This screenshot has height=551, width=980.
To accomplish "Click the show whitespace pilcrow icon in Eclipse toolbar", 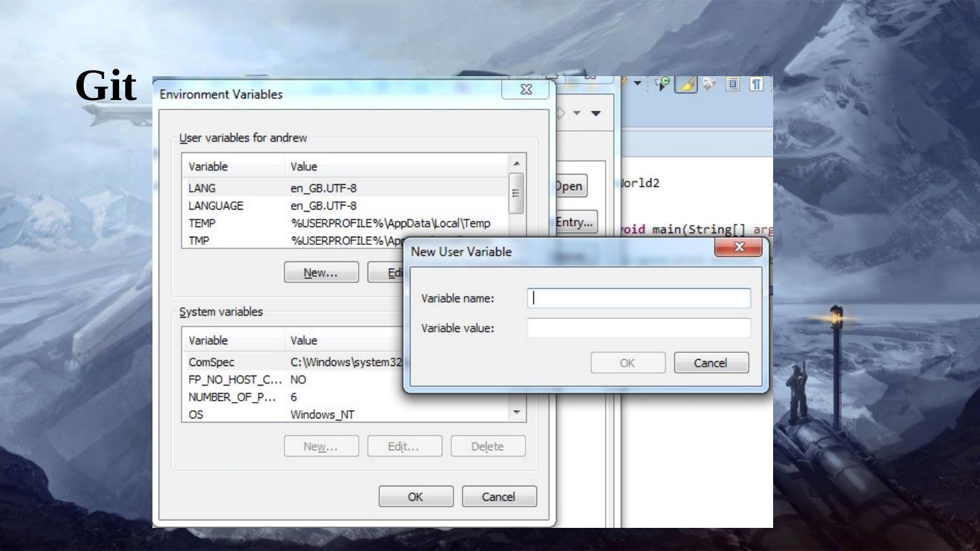I will point(756,84).
